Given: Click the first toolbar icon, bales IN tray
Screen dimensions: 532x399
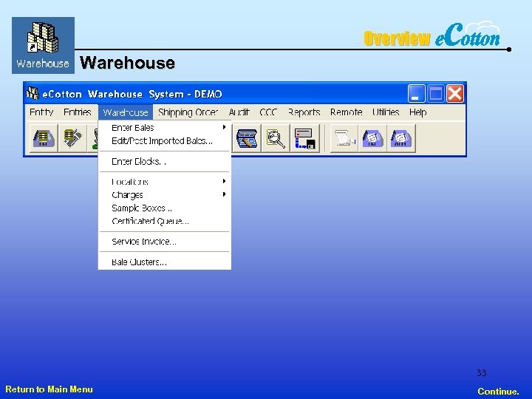Looking at the screenshot, I should (x=44, y=138).
